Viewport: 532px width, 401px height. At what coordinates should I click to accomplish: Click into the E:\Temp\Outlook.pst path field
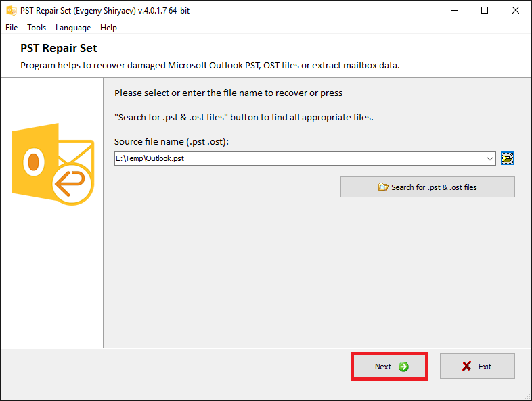click(x=300, y=159)
